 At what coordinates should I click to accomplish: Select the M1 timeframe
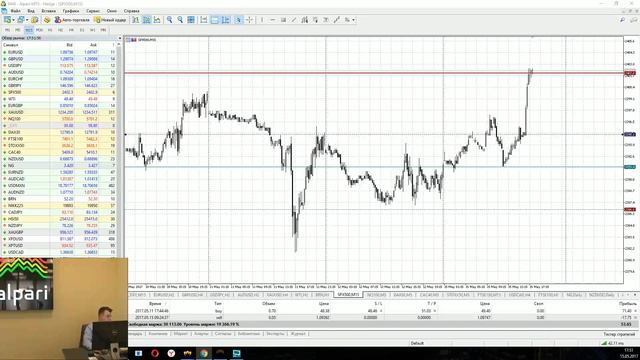(7, 30)
